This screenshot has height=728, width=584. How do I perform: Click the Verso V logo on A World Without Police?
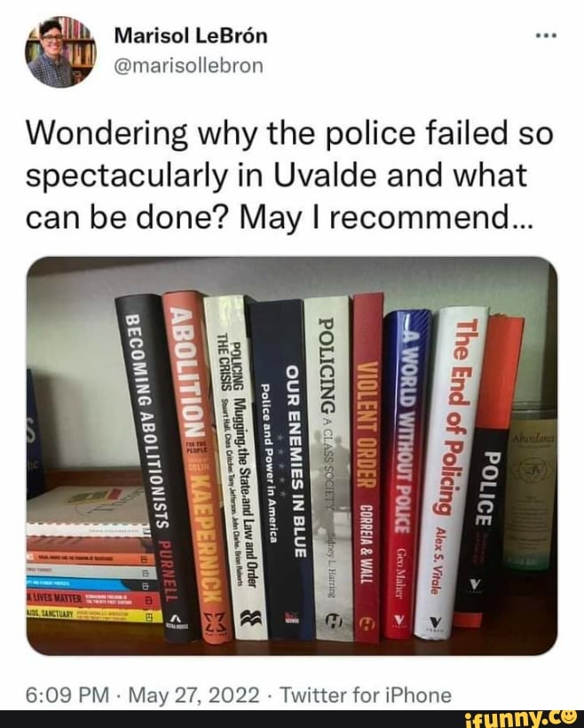399,620
